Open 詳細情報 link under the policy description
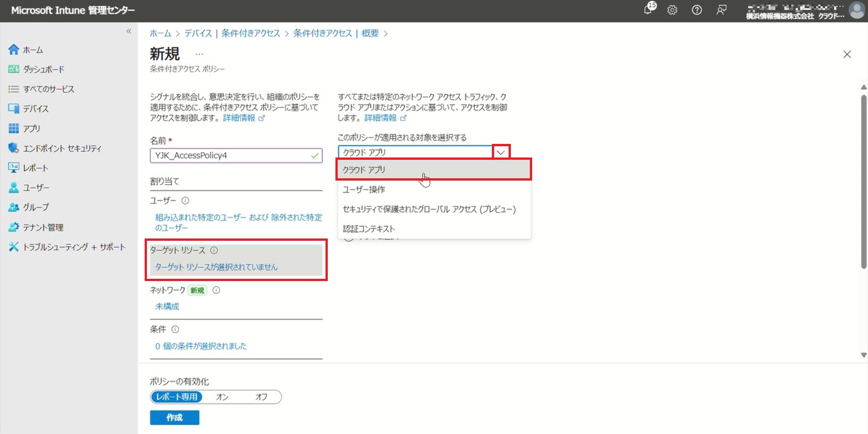868x434 pixels. point(244,118)
